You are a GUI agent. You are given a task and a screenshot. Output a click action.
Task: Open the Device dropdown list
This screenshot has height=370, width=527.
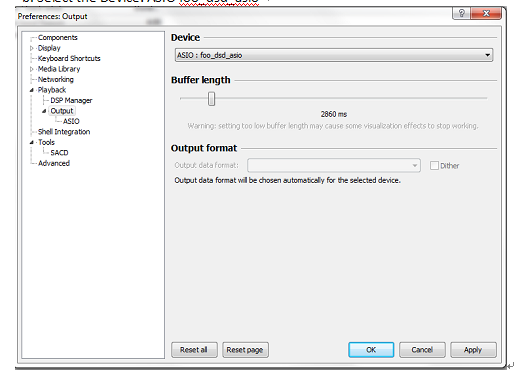334,55
